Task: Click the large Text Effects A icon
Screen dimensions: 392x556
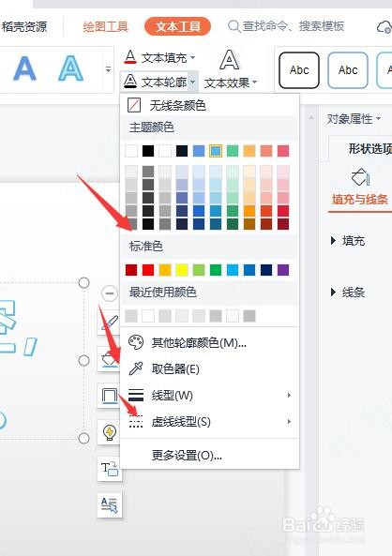Action: [x=229, y=60]
